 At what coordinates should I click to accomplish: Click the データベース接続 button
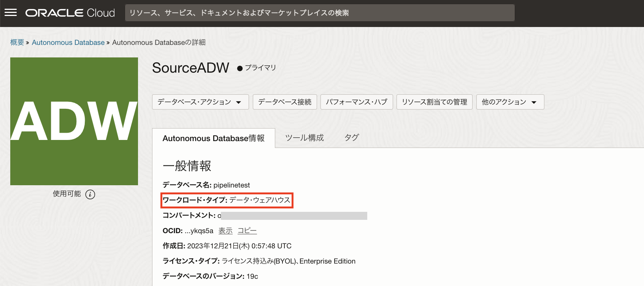[285, 102]
